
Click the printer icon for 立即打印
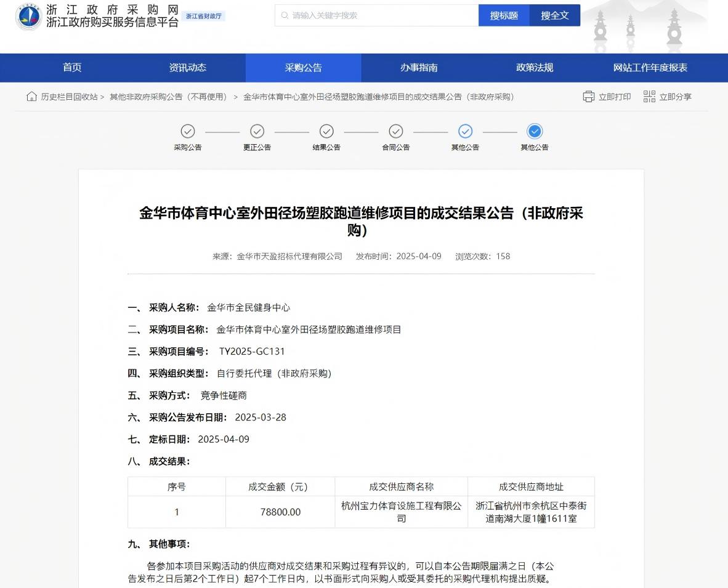[589, 97]
